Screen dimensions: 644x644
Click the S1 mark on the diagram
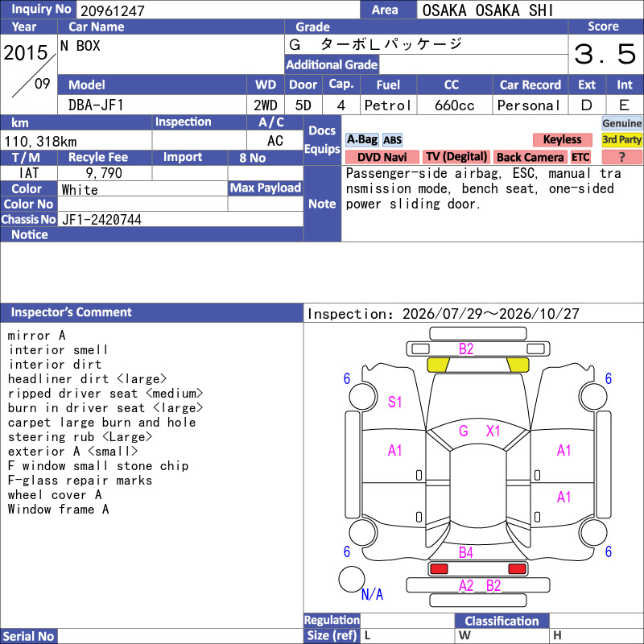point(394,402)
